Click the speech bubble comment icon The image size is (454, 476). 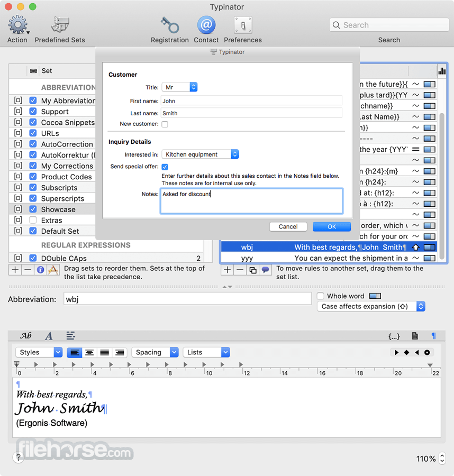(265, 270)
